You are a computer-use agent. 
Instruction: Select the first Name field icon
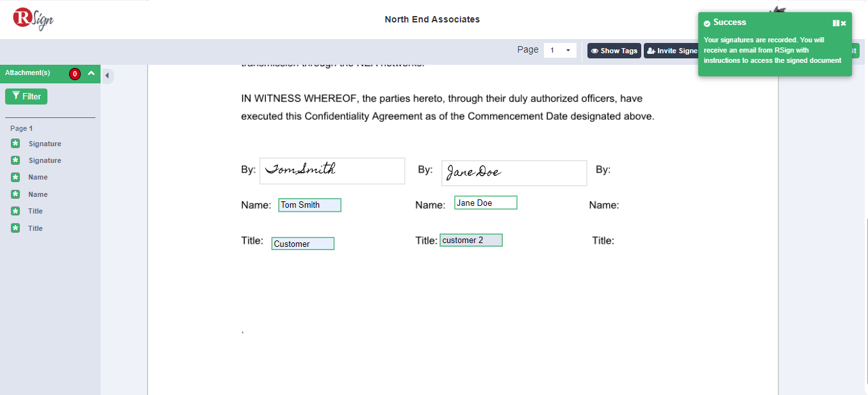pos(15,177)
